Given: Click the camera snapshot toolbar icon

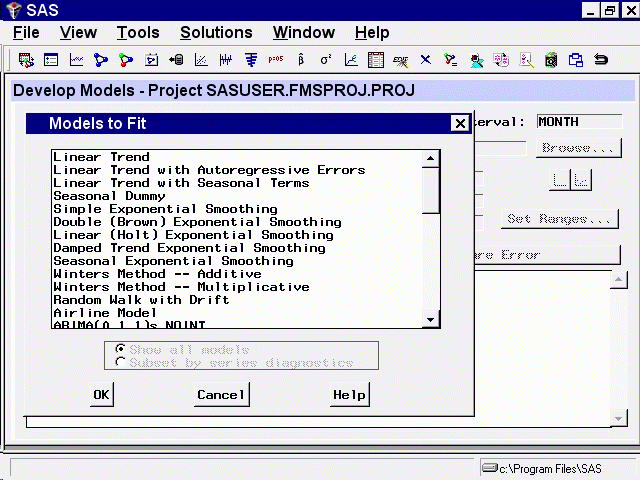Looking at the screenshot, I should [x=551, y=60].
